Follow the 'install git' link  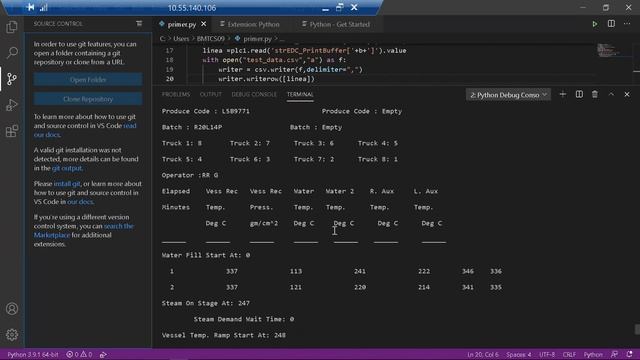(x=67, y=184)
